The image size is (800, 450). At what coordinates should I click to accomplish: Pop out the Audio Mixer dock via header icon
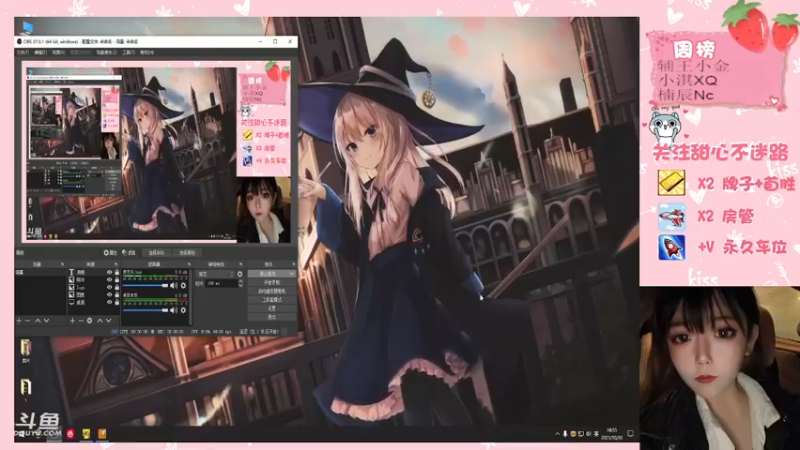(x=189, y=264)
